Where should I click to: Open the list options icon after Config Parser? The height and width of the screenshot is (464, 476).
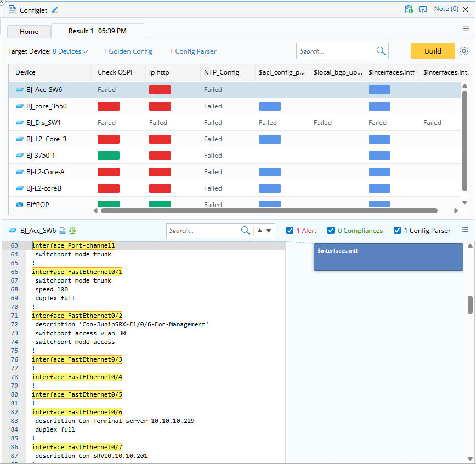[x=465, y=230]
